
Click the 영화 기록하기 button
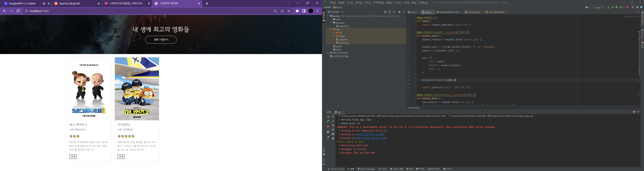tap(161, 40)
